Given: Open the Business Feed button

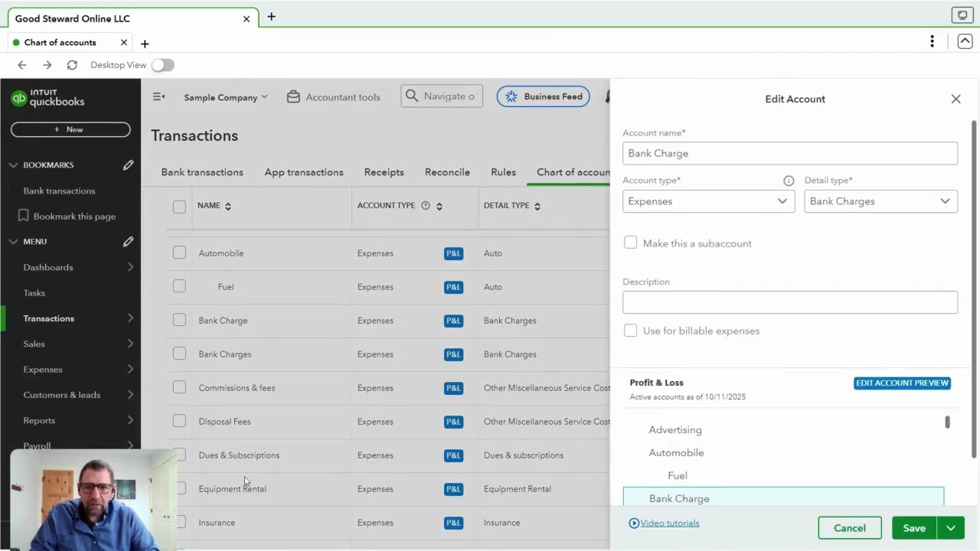Looking at the screenshot, I should [543, 96].
